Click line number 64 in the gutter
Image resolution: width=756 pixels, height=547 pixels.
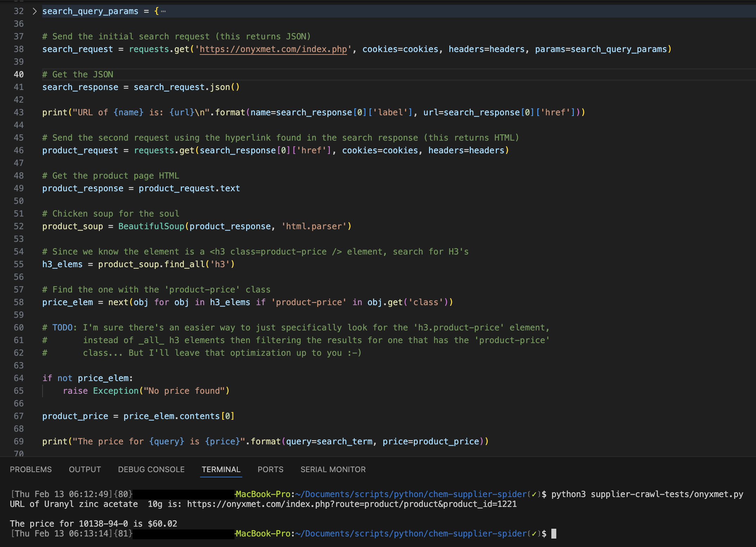(x=19, y=378)
